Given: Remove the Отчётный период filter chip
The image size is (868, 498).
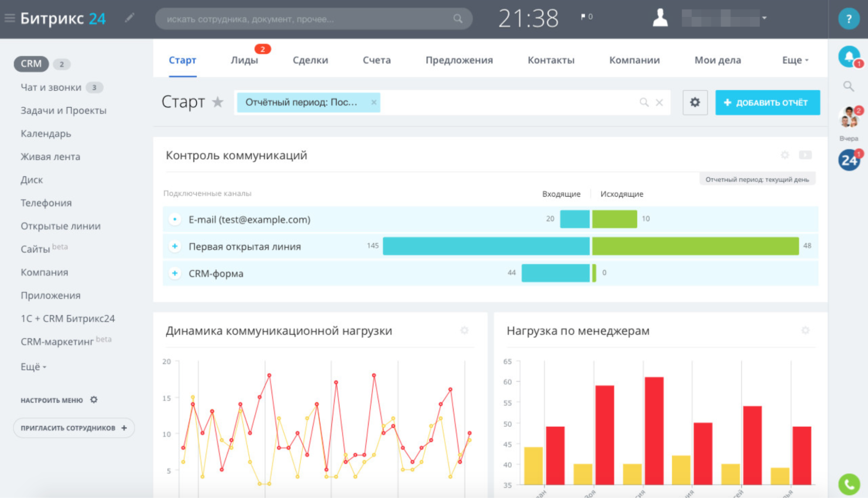Looking at the screenshot, I should 373,102.
